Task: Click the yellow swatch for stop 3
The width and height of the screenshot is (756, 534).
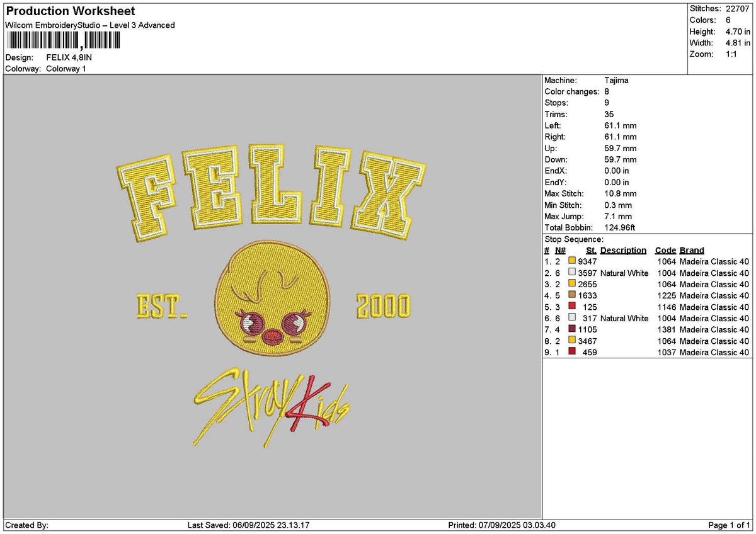Action: [572, 284]
